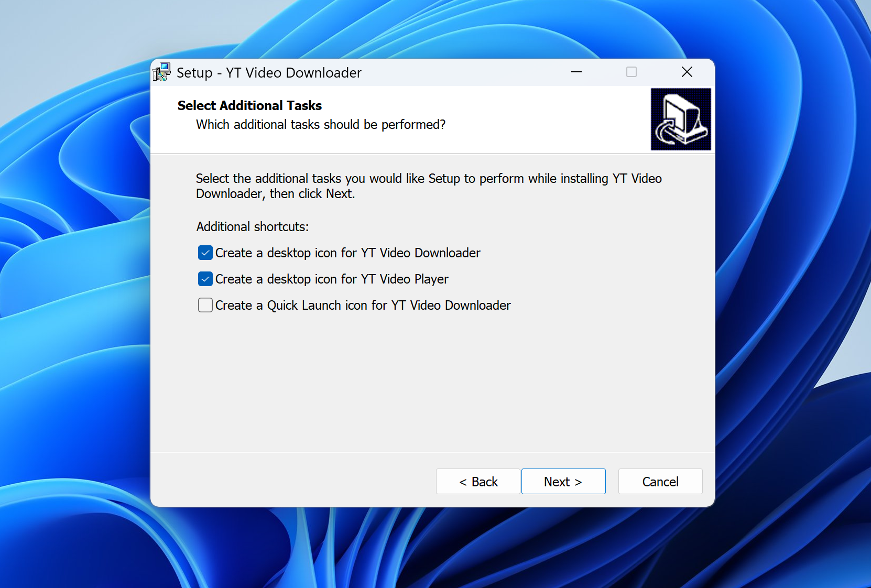Click the computer wizard image in header
Screen dimensions: 871x588
click(x=680, y=119)
